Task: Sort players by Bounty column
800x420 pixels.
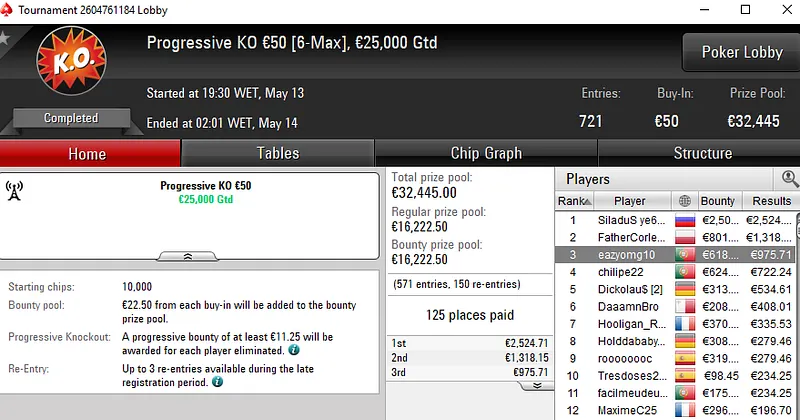Action: click(x=717, y=201)
